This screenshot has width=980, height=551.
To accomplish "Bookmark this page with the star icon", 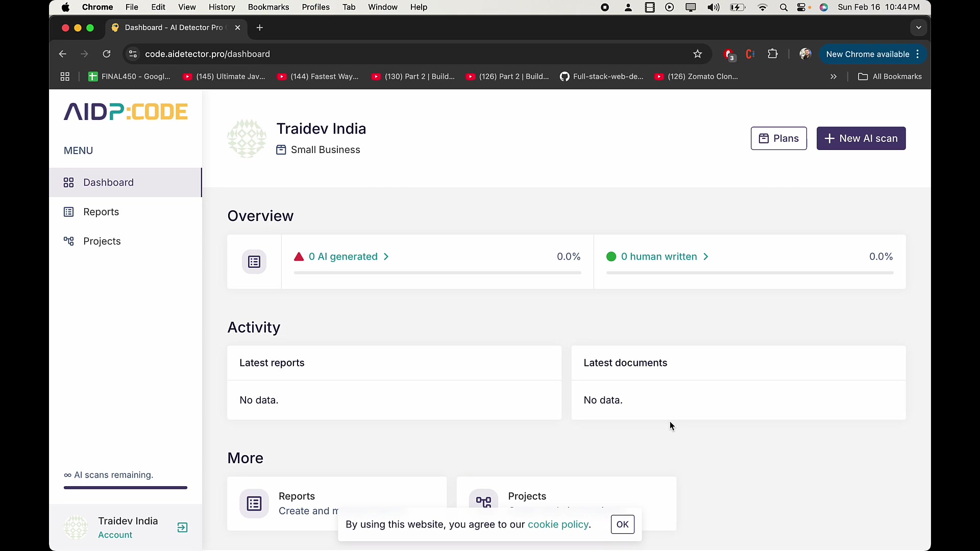I will point(697,54).
